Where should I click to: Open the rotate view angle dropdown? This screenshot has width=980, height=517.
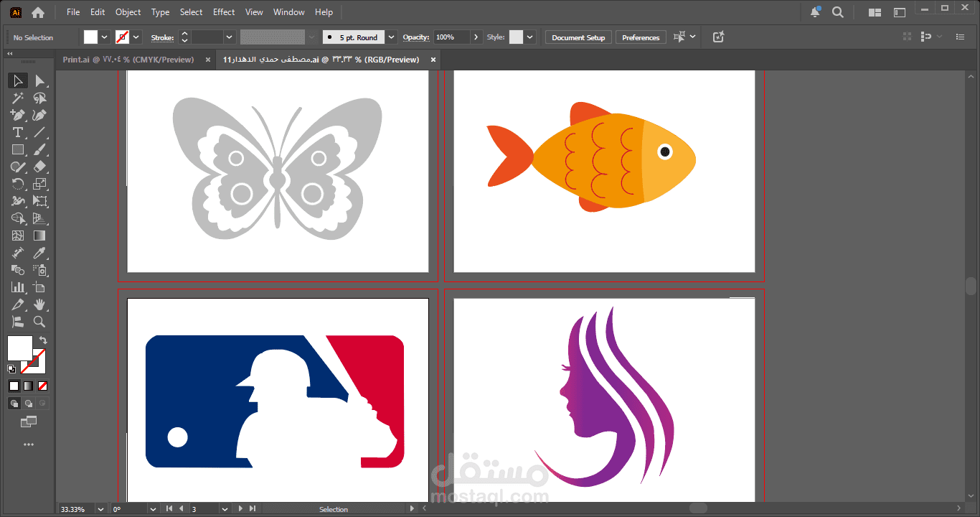point(152,508)
